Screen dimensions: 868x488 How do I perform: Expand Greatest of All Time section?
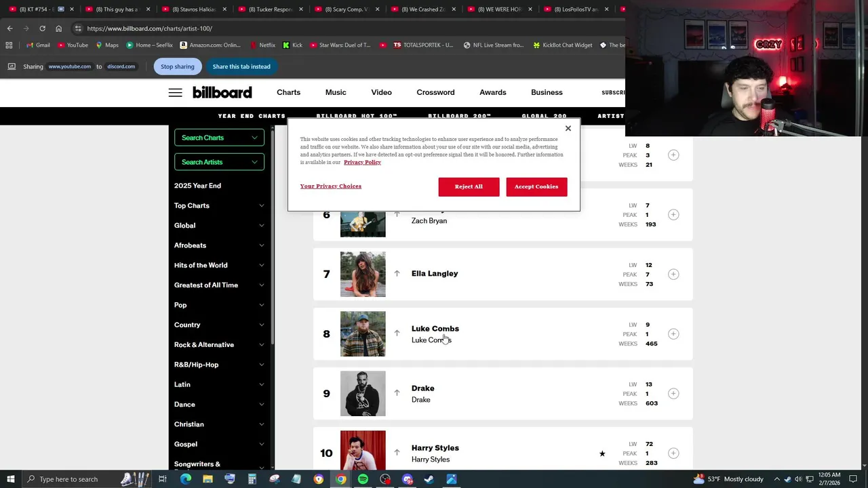pos(261,285)
